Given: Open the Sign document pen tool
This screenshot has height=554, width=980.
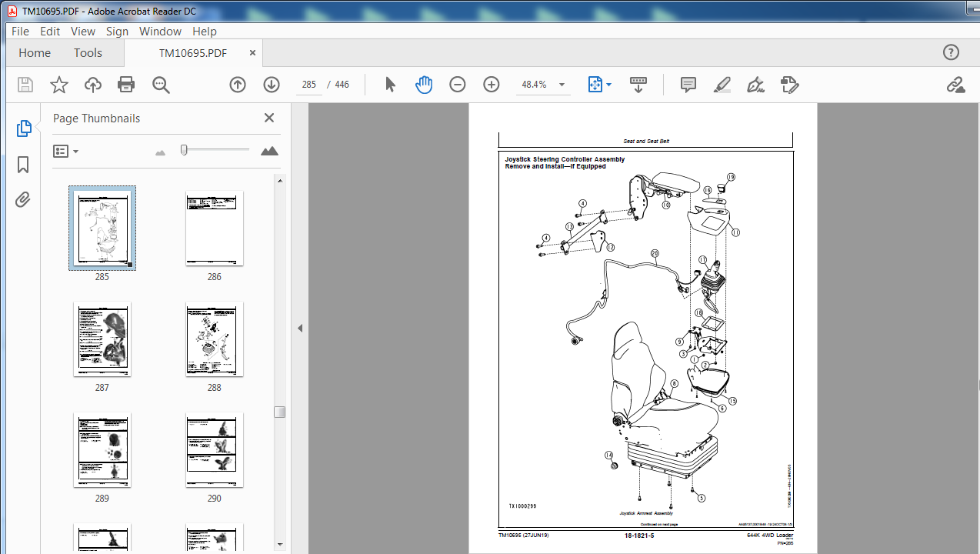Looking at the screenshot, I should (756, 85).
